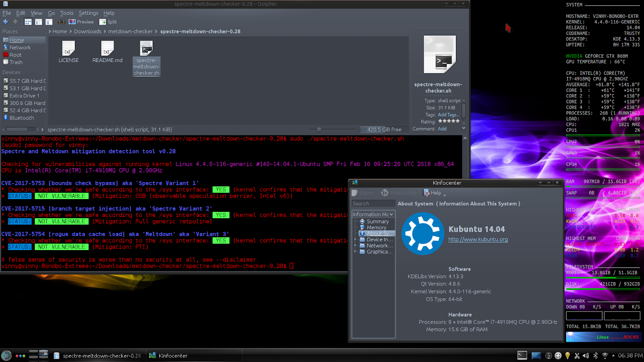
Task: Select Home in the Places panel
Action: (24, 40)
